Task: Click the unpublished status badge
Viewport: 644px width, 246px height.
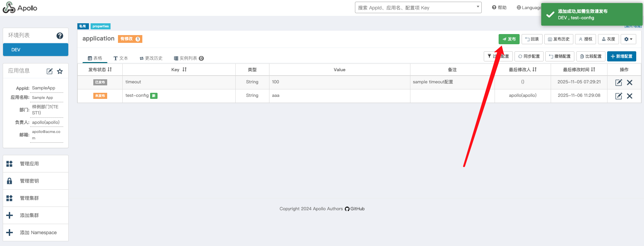Action: point(100,96)
